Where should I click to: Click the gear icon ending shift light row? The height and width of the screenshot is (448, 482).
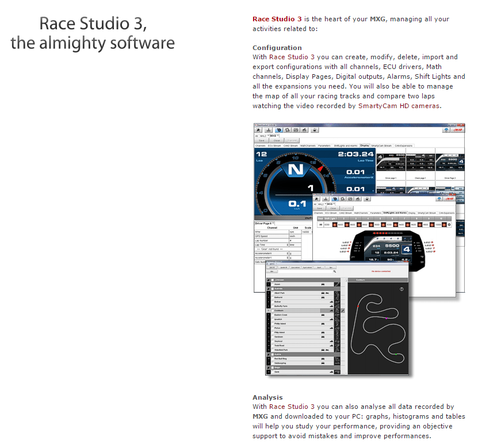coord(449,224)
